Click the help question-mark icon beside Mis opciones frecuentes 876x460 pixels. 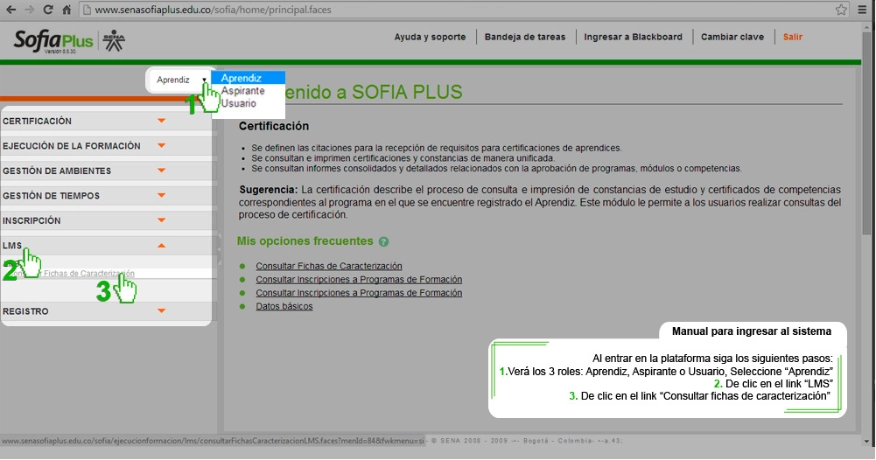click(384, 242)
